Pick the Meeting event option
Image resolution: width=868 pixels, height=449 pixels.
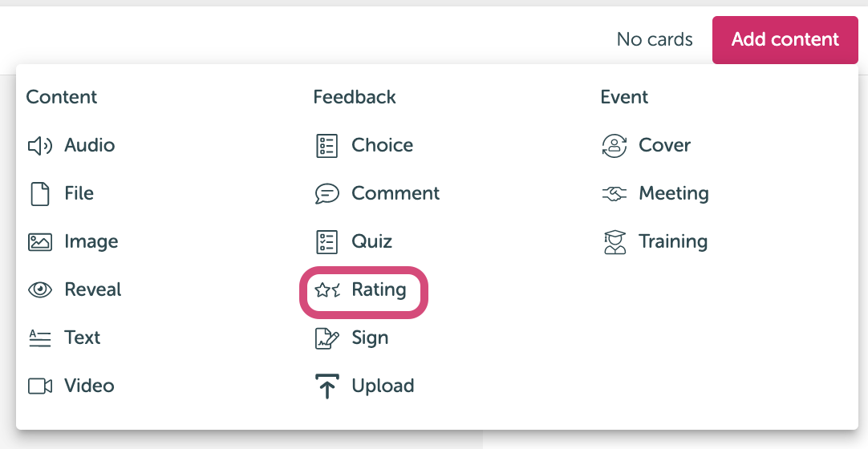[673, 193]
